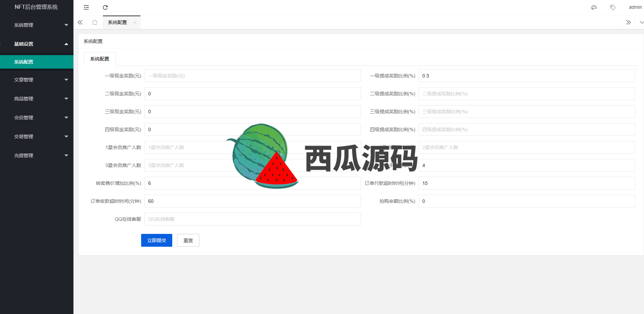Image resolution: width=644 pixels, height=314 pixels.
Task: Focus the 三级现金奖励(元) input field
Action: coord(253,112)
